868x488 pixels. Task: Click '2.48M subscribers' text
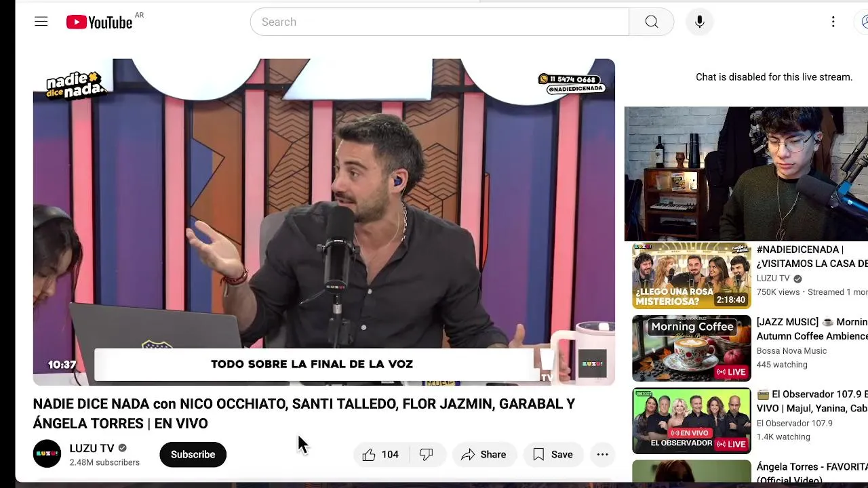pos(104,462)
